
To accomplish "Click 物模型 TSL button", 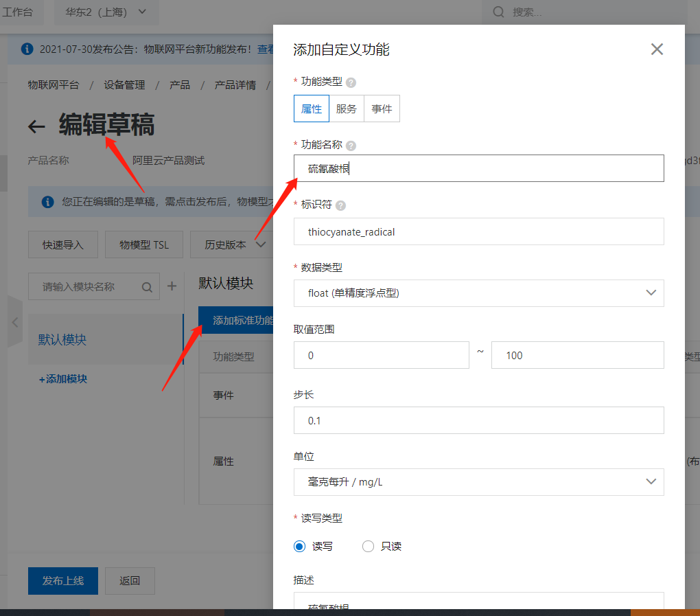I will pos(144,244).
